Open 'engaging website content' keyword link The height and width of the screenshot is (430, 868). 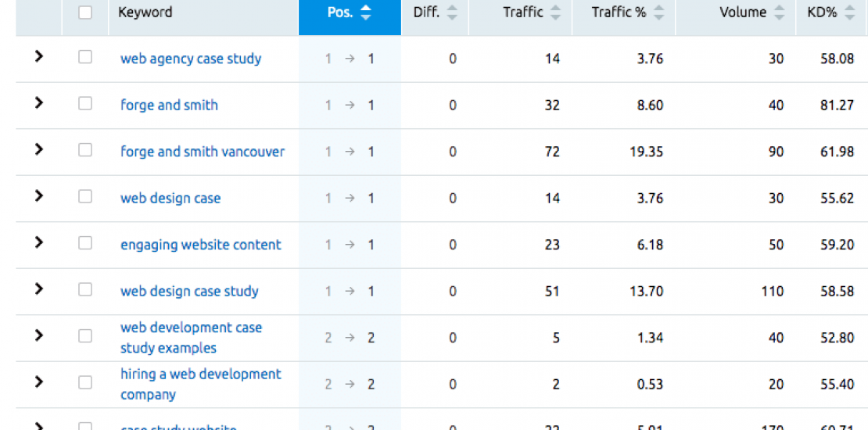[x=200, y=245]
